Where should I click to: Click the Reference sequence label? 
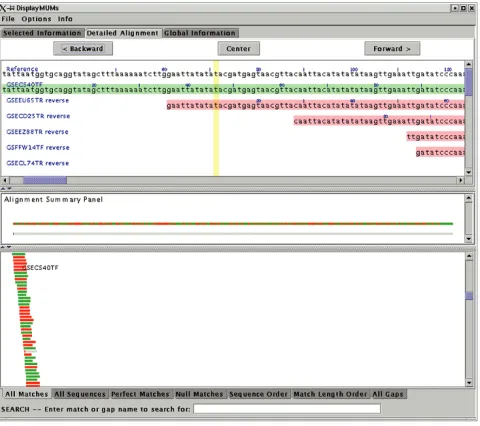[22, 69]
